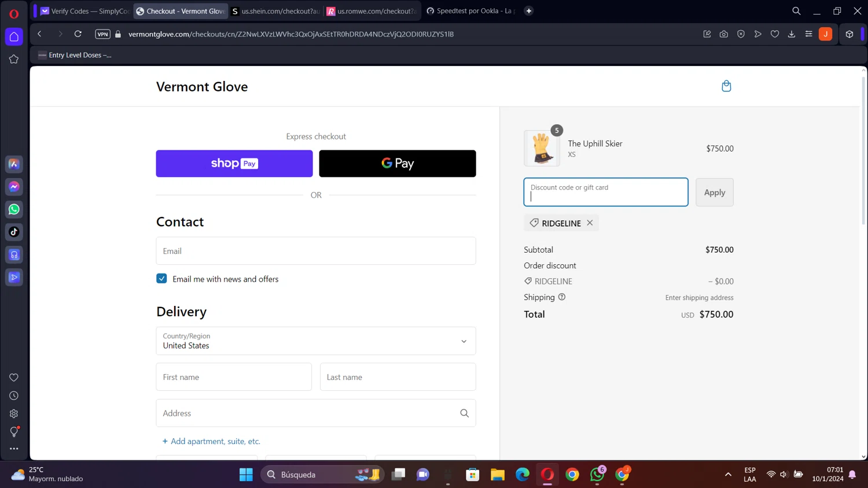Open the easy setup menu icon
Viewport: 868px width, 488px height.
pyautogui.click(x=808, y=34)
